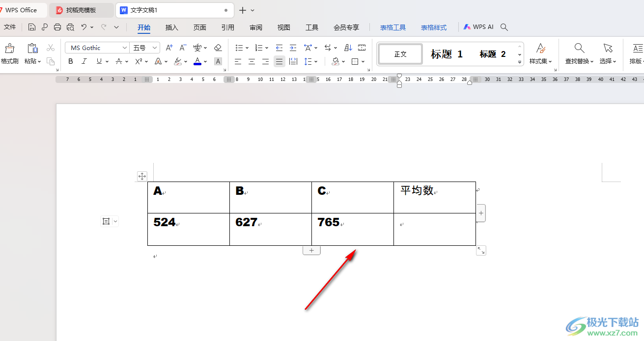Click the save document icon
644x341 pixels.
(x=32, y=27)
